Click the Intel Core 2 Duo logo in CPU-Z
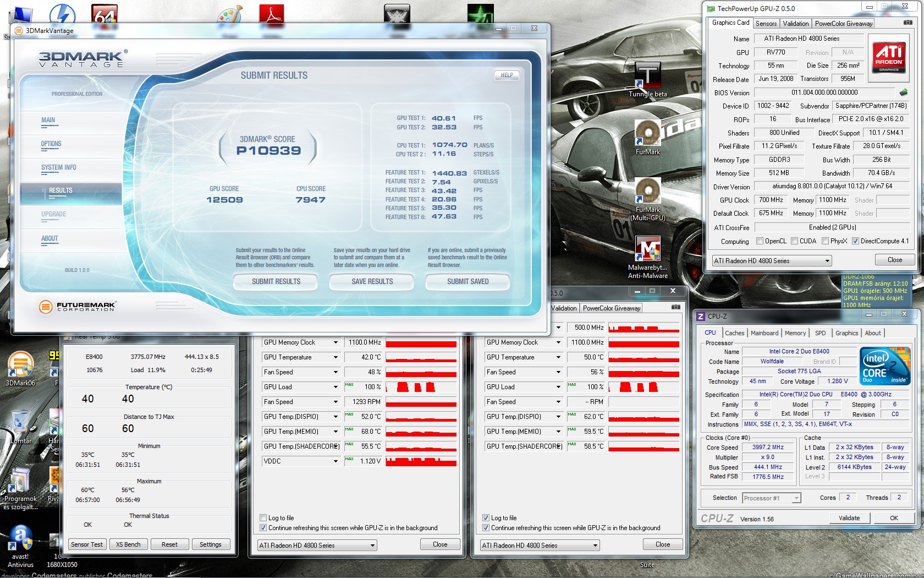The image size is (924, 578). click(885, 366)
